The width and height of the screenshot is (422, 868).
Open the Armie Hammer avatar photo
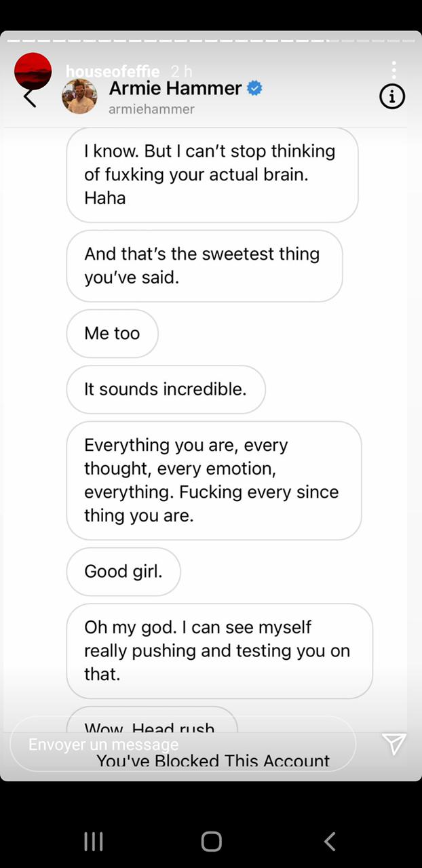80,96
